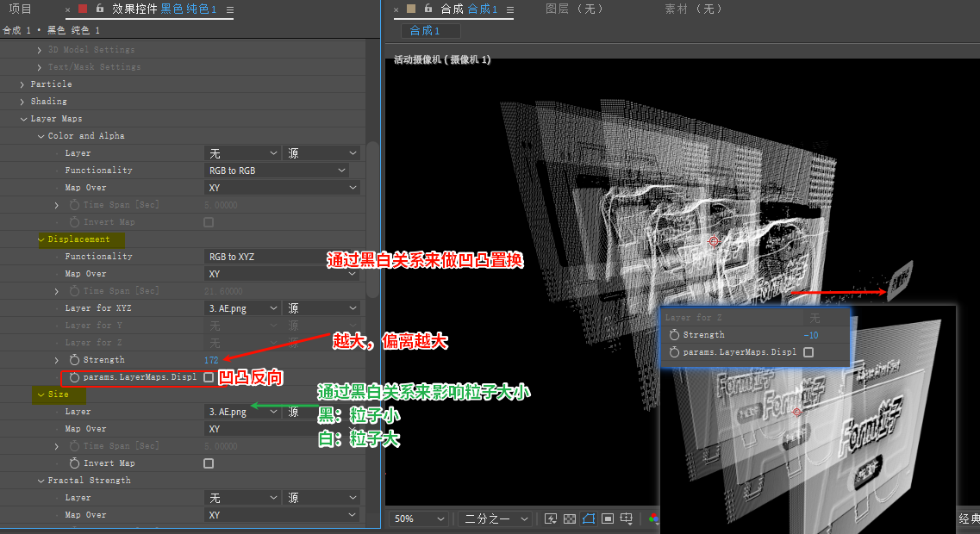
Task: Click the 合成 1 • 黑色 纯色 1 header text
Action: coord(51,30)
